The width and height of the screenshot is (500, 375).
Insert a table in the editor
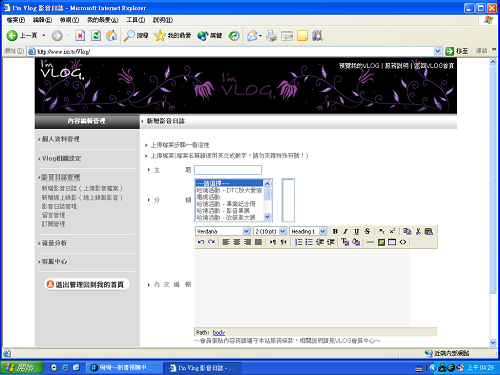[x=392, y=242]
